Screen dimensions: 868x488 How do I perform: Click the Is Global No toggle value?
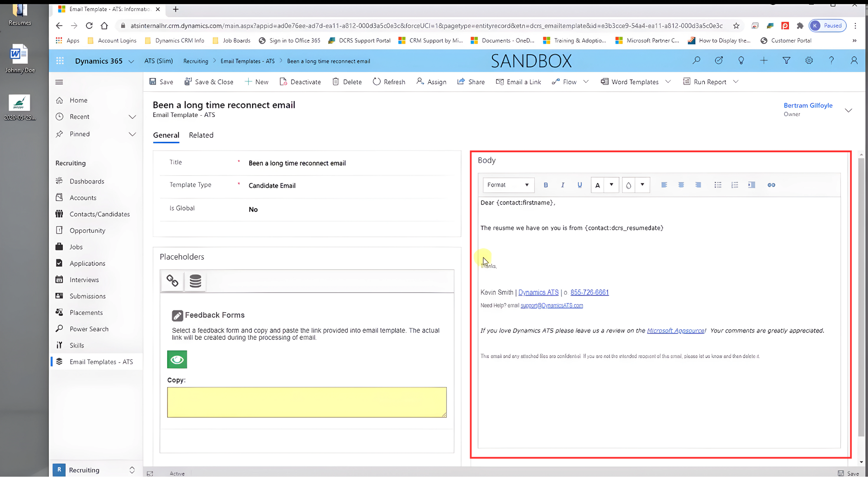pyautogui.click(x=253, y=209)
